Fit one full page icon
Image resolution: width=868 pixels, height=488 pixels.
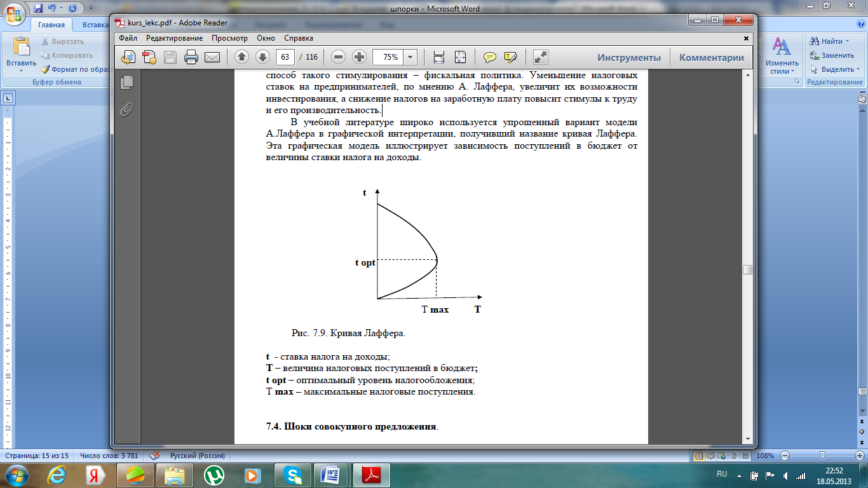pos(460,57)
